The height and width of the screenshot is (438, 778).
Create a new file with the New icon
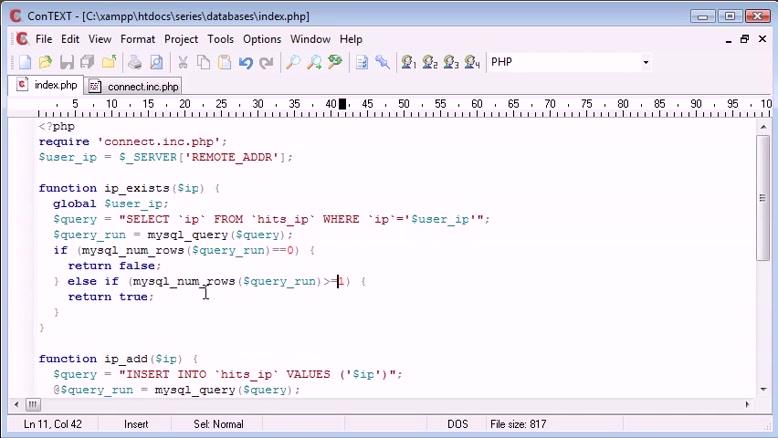pos(24,63)
